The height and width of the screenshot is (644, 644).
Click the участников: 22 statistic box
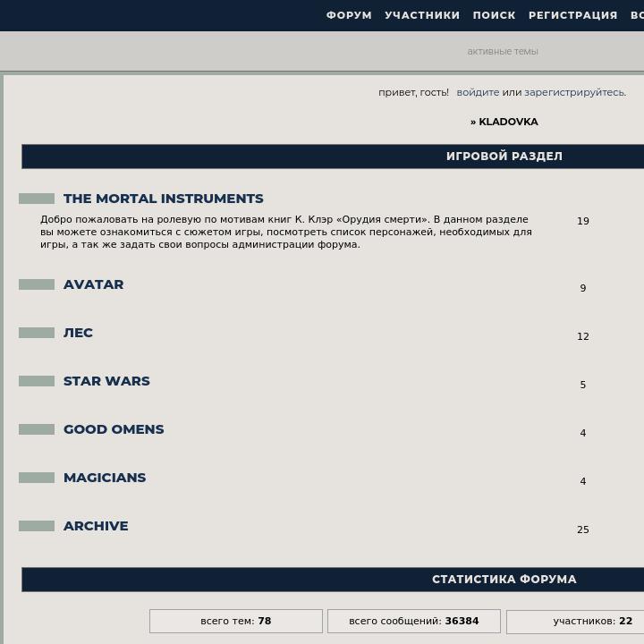[575, 621]
